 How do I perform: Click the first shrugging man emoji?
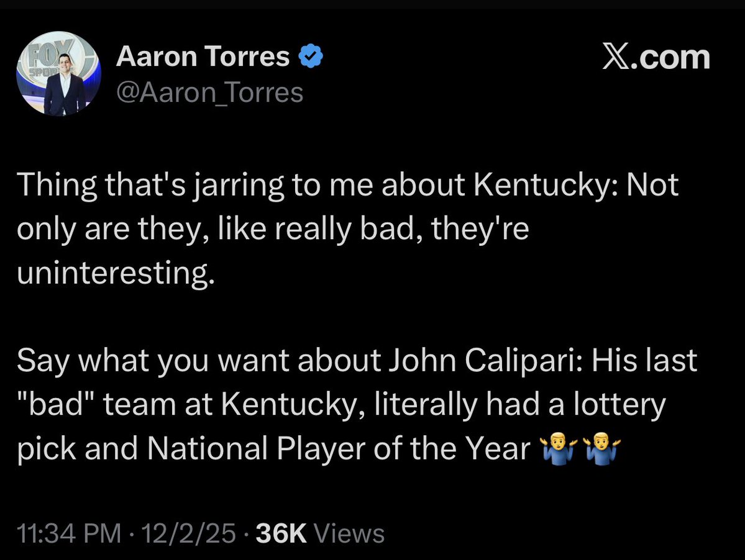coord(559,448)
